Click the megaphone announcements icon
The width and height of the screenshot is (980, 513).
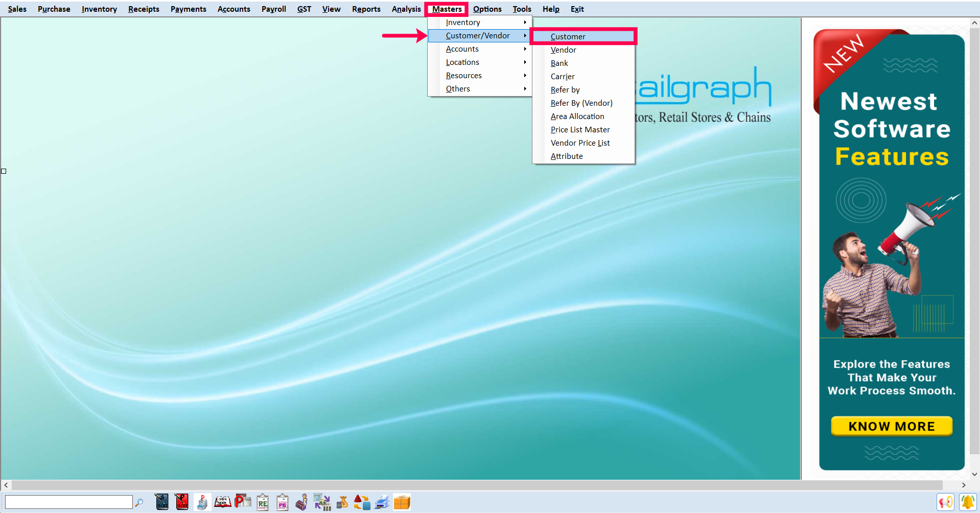[x=946, y=502]
